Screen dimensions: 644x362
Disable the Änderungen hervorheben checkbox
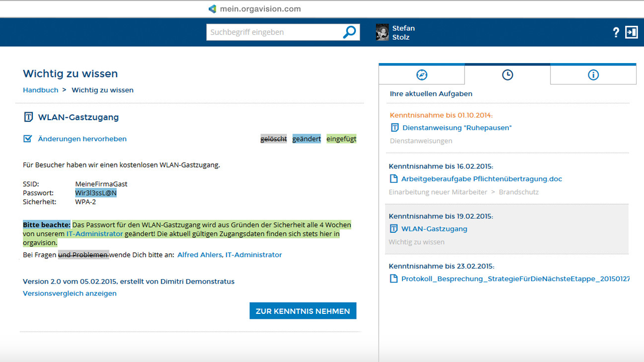pos(28,139)
